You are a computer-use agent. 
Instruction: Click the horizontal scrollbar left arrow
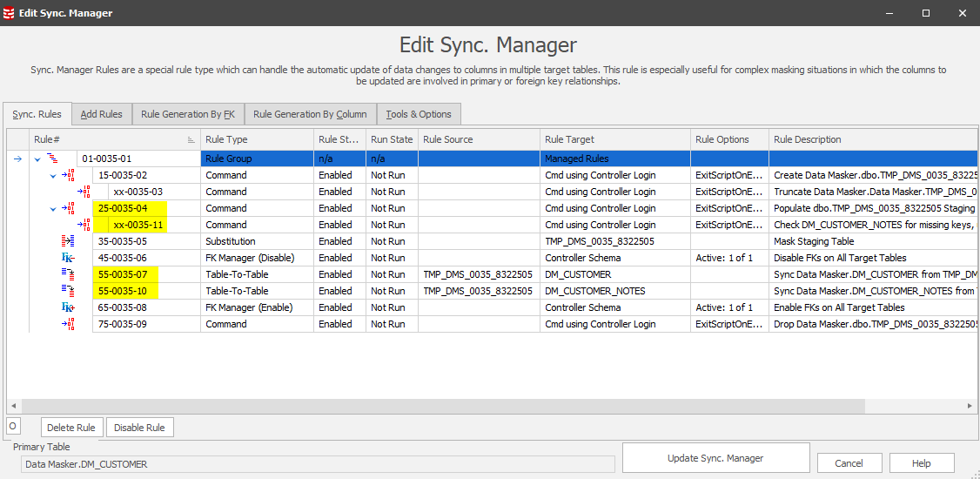point(14,407)
